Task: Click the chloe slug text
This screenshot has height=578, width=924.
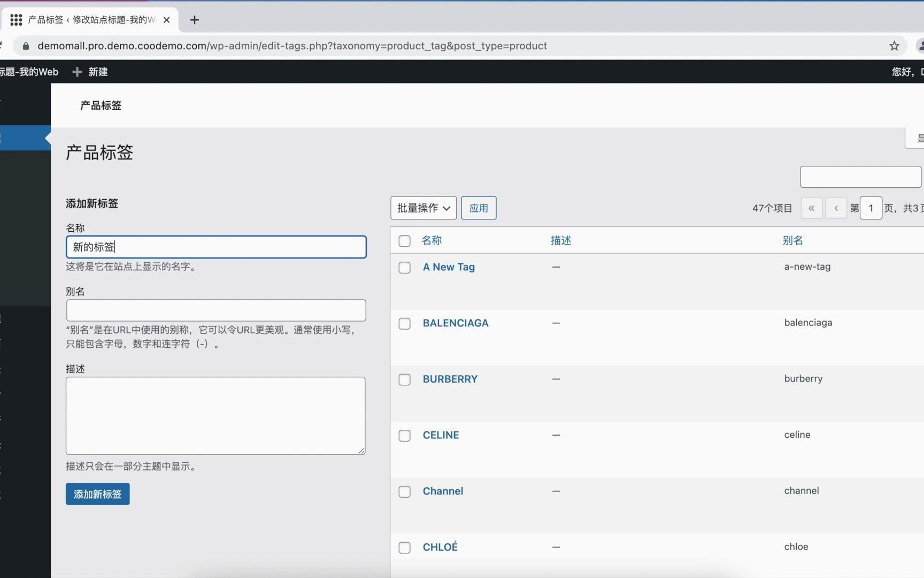Action: pyautogui.click(x=796, y=546)
